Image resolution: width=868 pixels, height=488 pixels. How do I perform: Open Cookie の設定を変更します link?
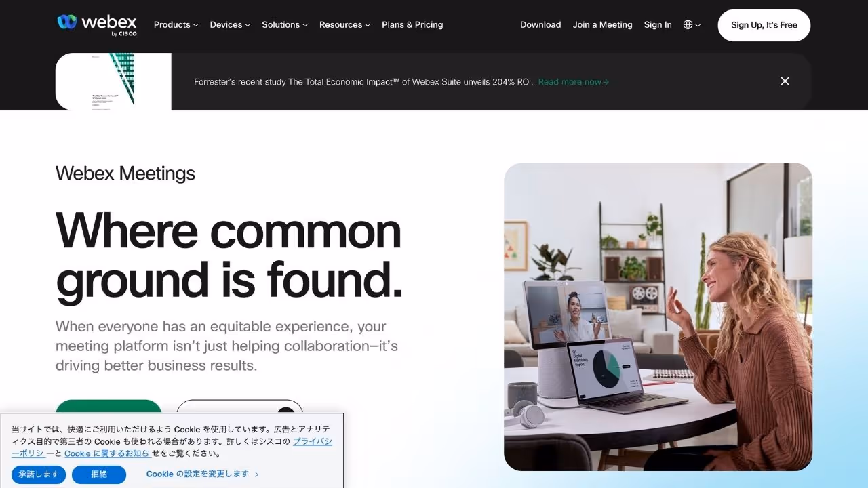tap(197, 474)
